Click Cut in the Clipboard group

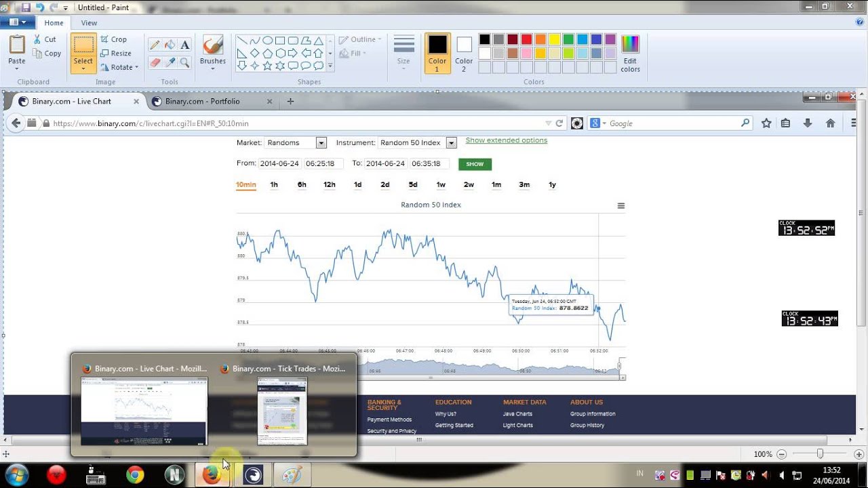tap(45, 39)
